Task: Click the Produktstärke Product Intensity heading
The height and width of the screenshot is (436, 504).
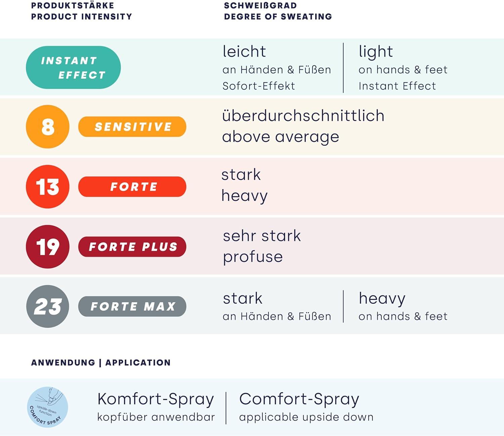Action: pyautogui.click(x=81, y=11)
